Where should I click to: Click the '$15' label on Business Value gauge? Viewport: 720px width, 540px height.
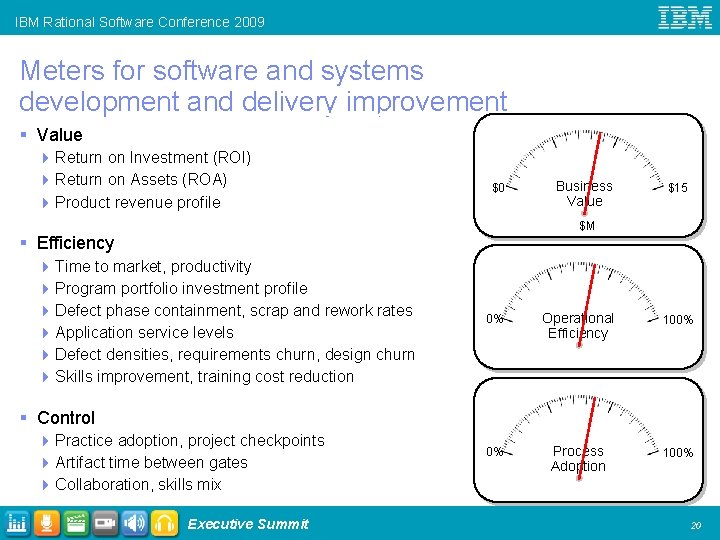point(678,187)
